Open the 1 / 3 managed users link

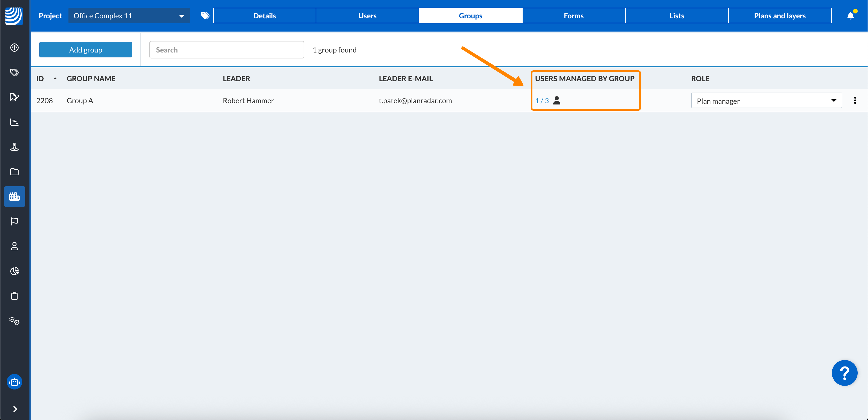tap(542, 101)
